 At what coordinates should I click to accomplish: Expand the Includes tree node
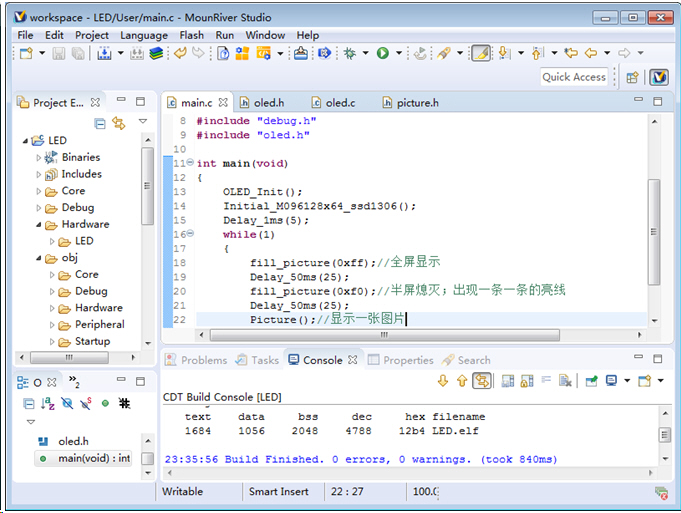39,175
